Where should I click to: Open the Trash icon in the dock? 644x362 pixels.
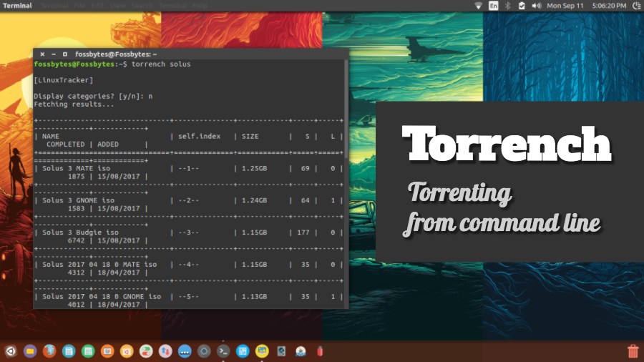[633, 351]
